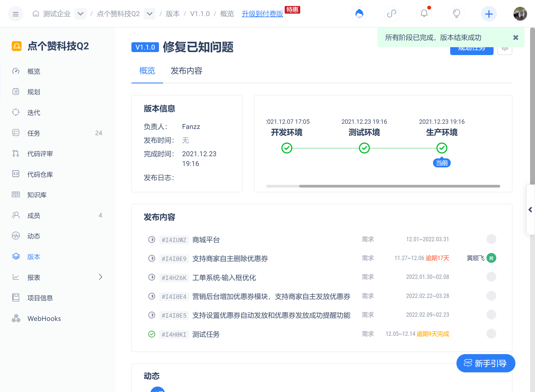This screenshot has width=535, height=392.
Task: Click 黄顺飞 assignee avatar
Action: 491,258
